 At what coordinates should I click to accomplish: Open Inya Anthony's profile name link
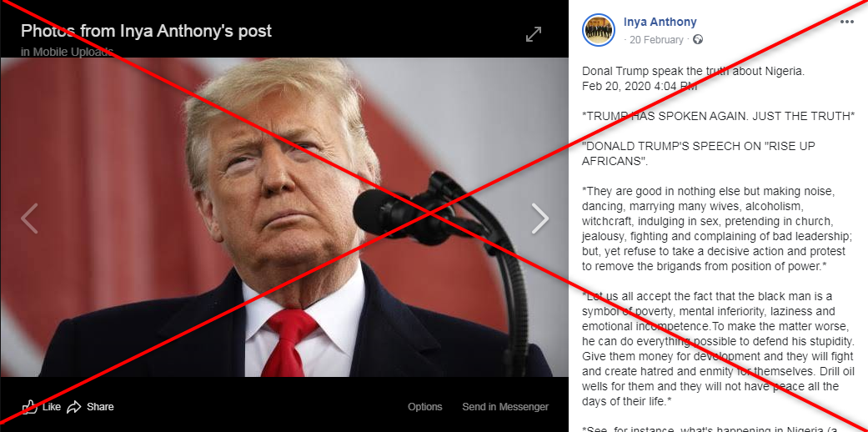[x=660, y=23]
